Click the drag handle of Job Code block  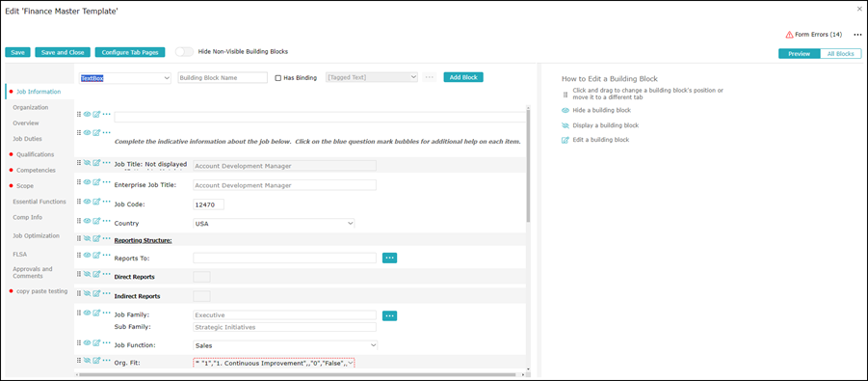(x=79, y=202)
